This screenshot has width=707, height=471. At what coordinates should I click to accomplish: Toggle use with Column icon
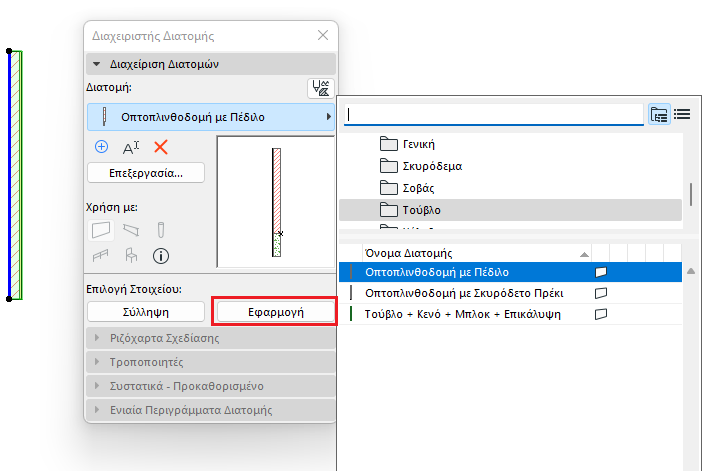(x=161, y=230)
